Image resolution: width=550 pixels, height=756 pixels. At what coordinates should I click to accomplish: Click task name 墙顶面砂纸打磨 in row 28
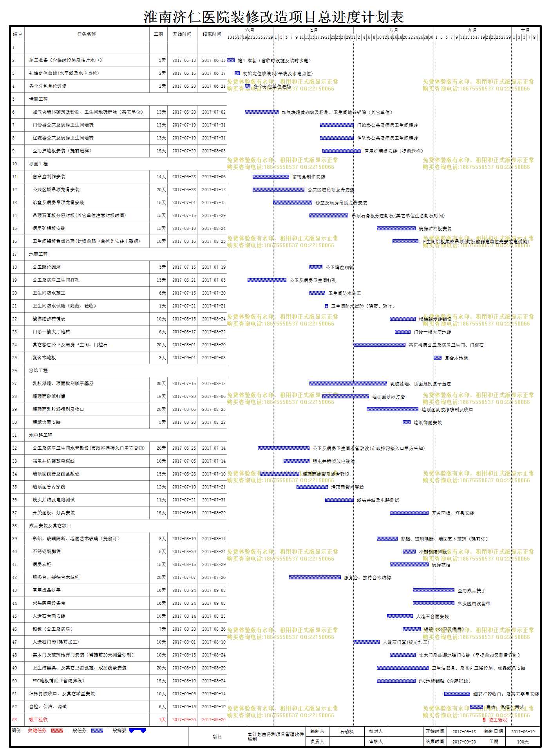pyautogui.click(x=49, y=396)
